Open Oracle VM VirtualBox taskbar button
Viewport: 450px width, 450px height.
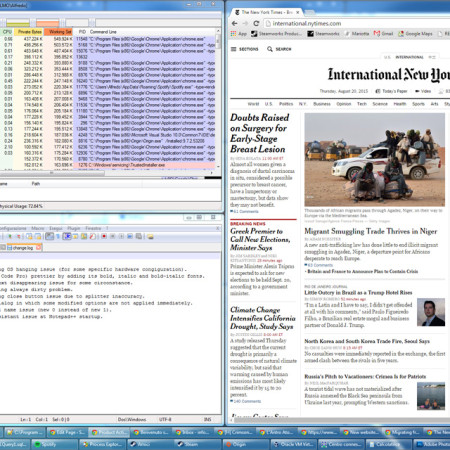[x=293, y=444]
